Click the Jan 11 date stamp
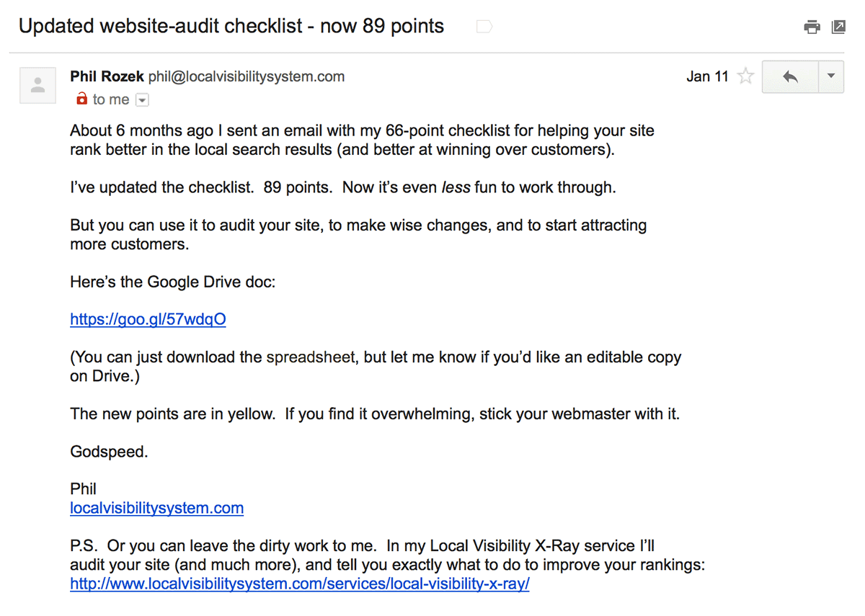Image resolution: width=865 pixels, height=616 pixels. [707, 76]
